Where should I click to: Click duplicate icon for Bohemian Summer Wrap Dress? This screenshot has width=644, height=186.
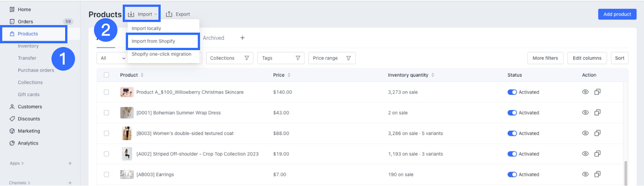point(597,113)
